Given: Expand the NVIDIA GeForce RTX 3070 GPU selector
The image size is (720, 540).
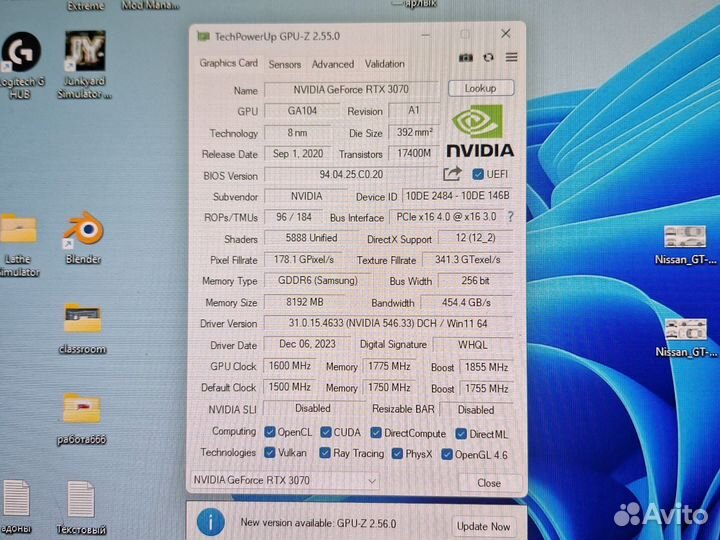Looking at the screenshot, I should pyautogui.click(x=285, y=480).
